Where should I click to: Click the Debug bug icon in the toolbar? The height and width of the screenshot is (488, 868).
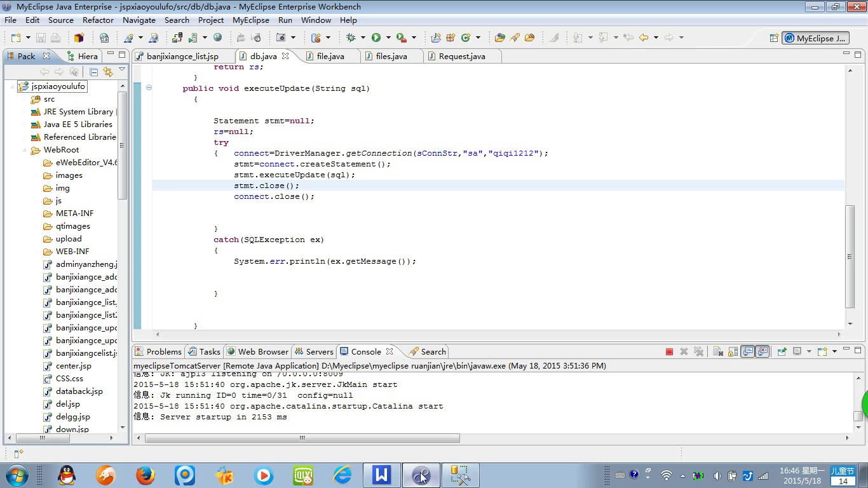click(x=351, y=37)
